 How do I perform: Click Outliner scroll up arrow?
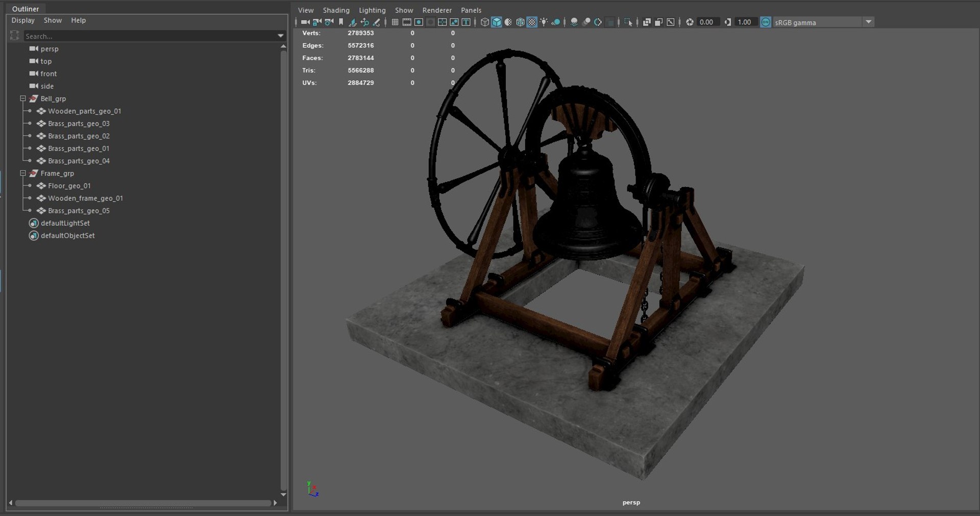coord(283,46)
